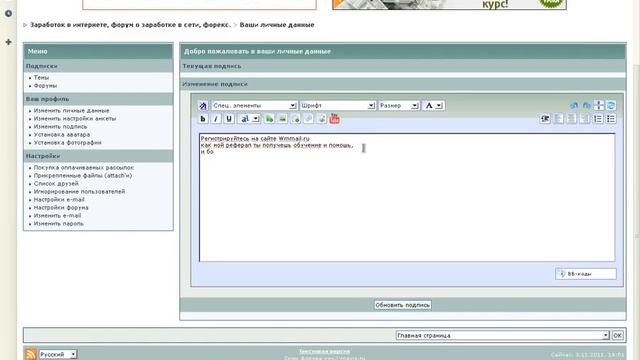Click the resize editor arrows icon
Image resolution: width=640 pixels, height=360 pixels.
599,105
